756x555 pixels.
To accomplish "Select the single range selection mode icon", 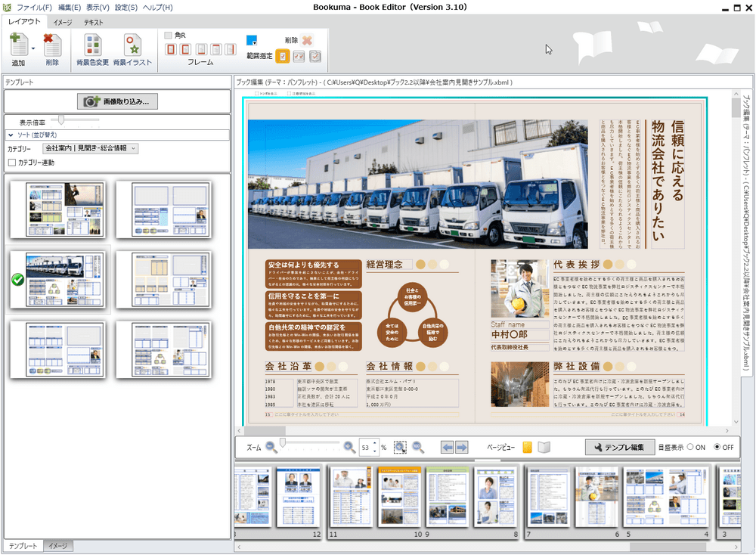I will pyautogui.click(x=282, y=56).
